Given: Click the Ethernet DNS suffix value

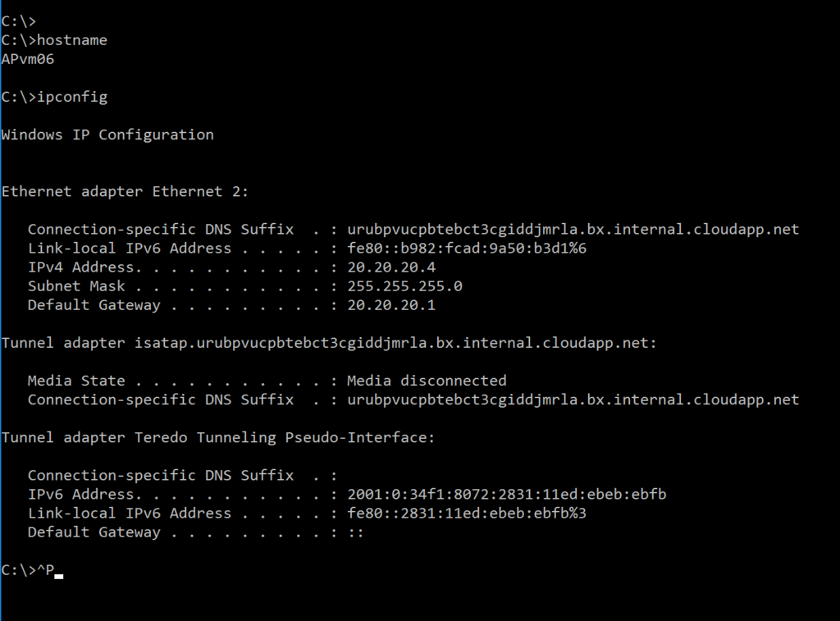Looking at the screenshot, I should 573,230.
